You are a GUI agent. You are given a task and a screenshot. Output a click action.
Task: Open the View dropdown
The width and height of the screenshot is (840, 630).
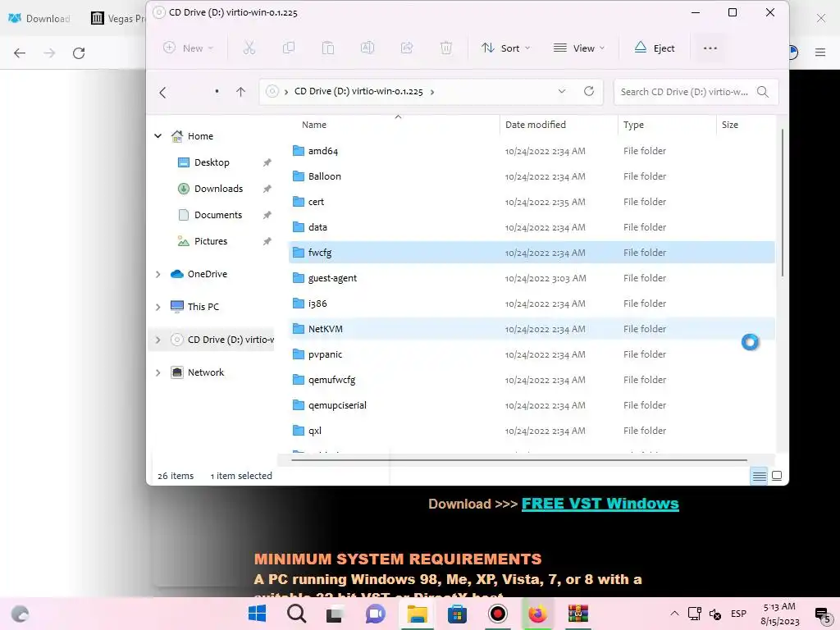coord(579,48)
